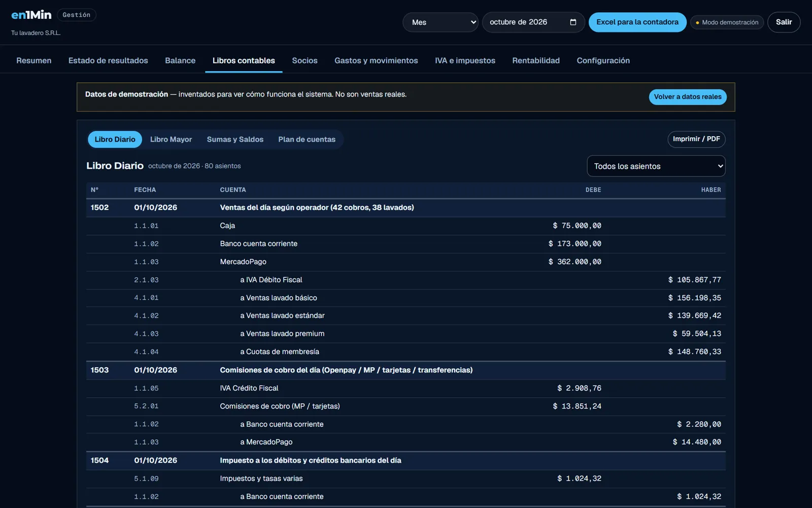Click 'a Ventas lavado premium' row

(405, 334)
